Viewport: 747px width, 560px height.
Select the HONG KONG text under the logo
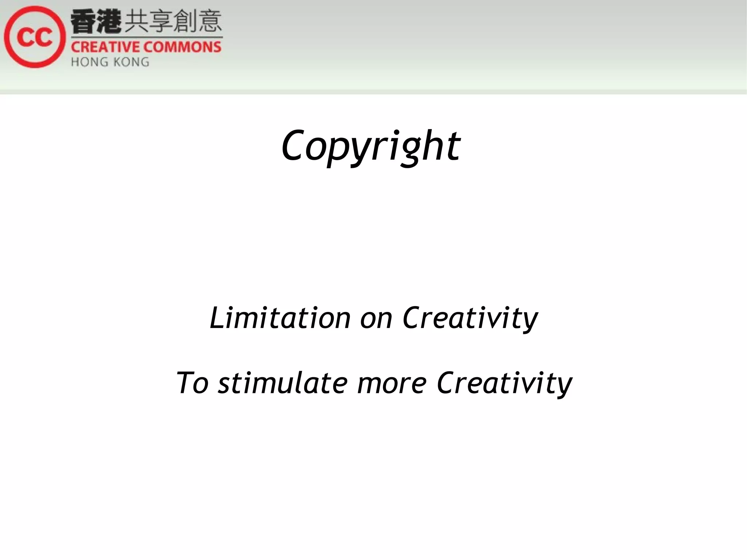[x=109, y=62]
